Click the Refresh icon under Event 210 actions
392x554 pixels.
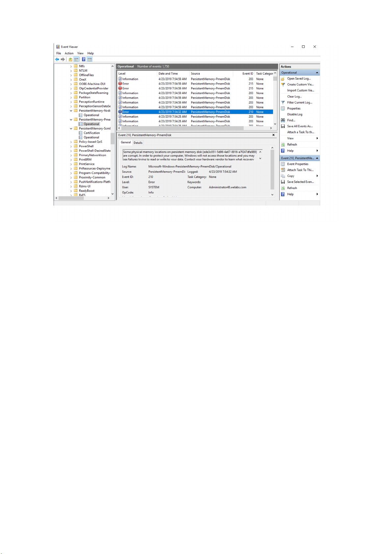(283, 188)
